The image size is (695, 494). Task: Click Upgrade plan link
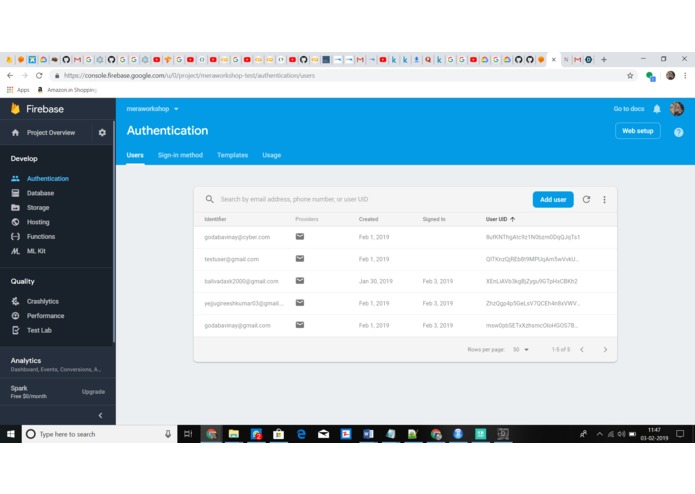[93, 392]
